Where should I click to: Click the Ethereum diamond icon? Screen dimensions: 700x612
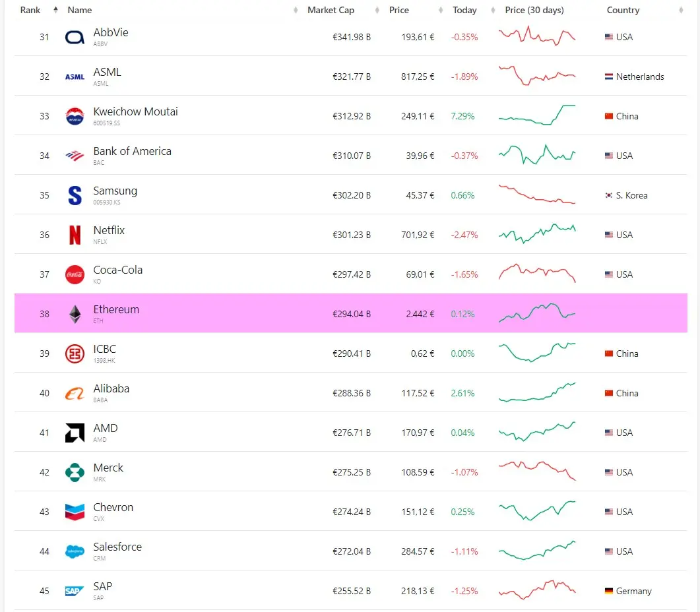pyautogui.click(x=75, y=314)
